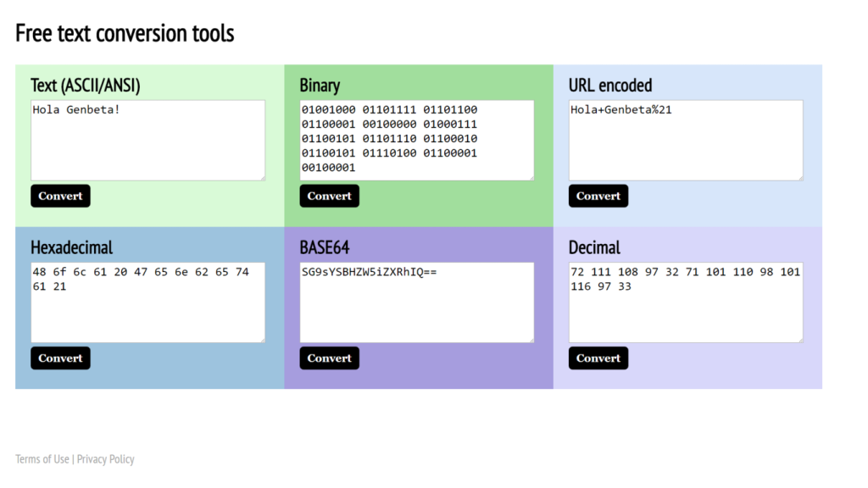Open the Terms of Use link
868x488 pixels.
click(x=42, y=459)
